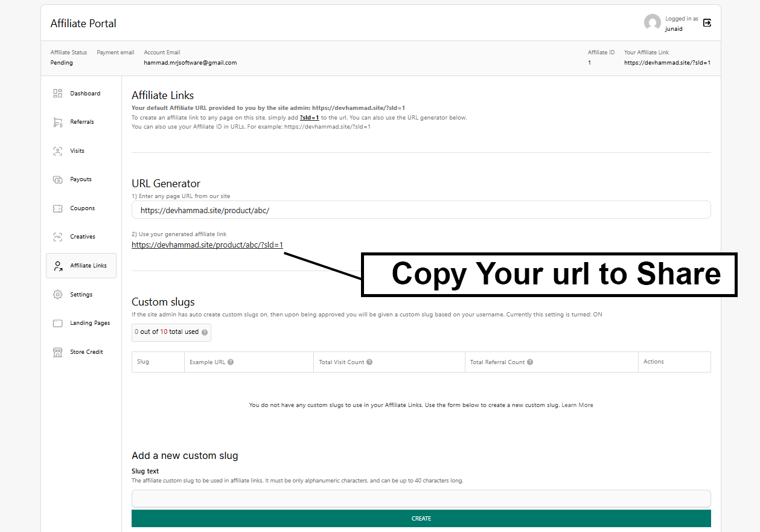Viewport: 760px width, 532px height.
Task: Click help icon in slugs used counter
Action: click(x=205, y=332)
